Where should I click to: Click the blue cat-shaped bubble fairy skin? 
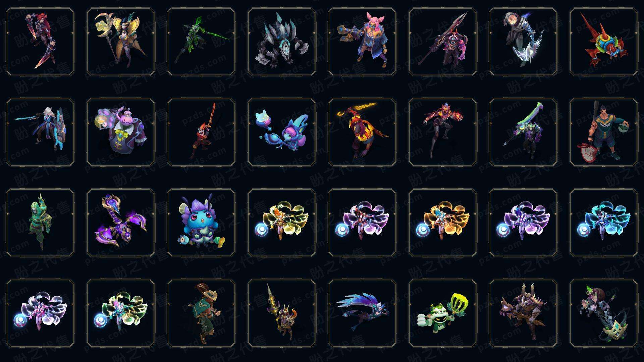point(282,132)
